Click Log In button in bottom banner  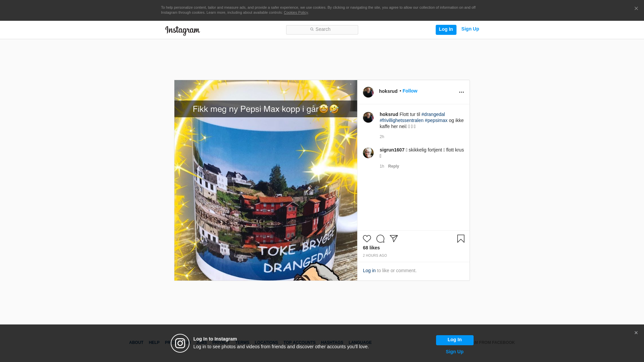pyautogui.click(x=454, y=340)
